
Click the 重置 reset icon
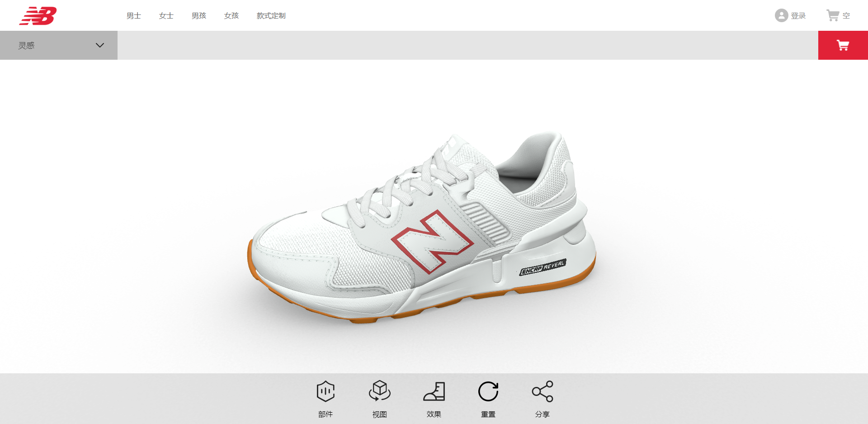click(x=488, y=391)
